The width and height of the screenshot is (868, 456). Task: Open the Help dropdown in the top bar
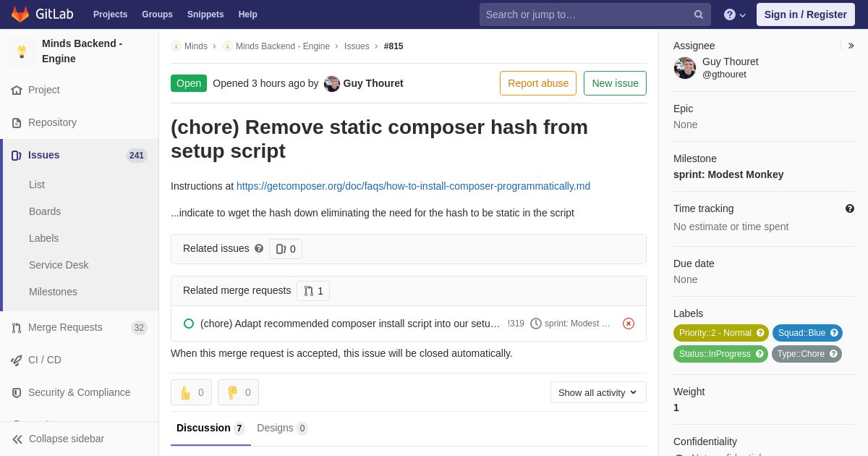coord(735,14)
